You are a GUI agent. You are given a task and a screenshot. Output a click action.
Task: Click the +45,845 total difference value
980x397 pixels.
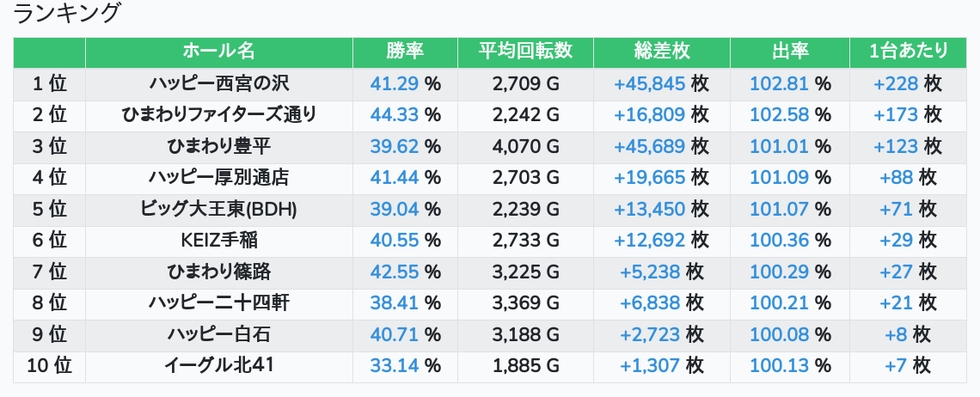coord(650,83)
